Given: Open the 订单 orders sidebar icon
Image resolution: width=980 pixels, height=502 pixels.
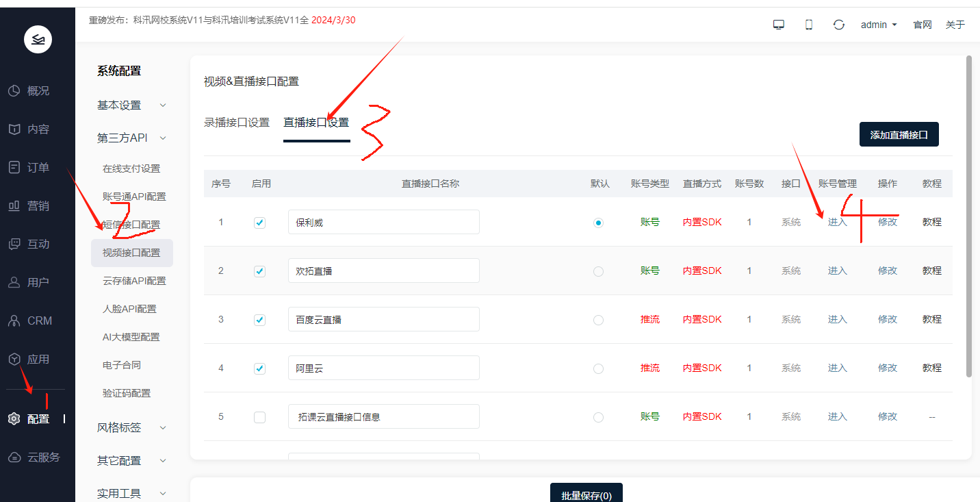Looking at the screenshot, I should coord(14,168).
